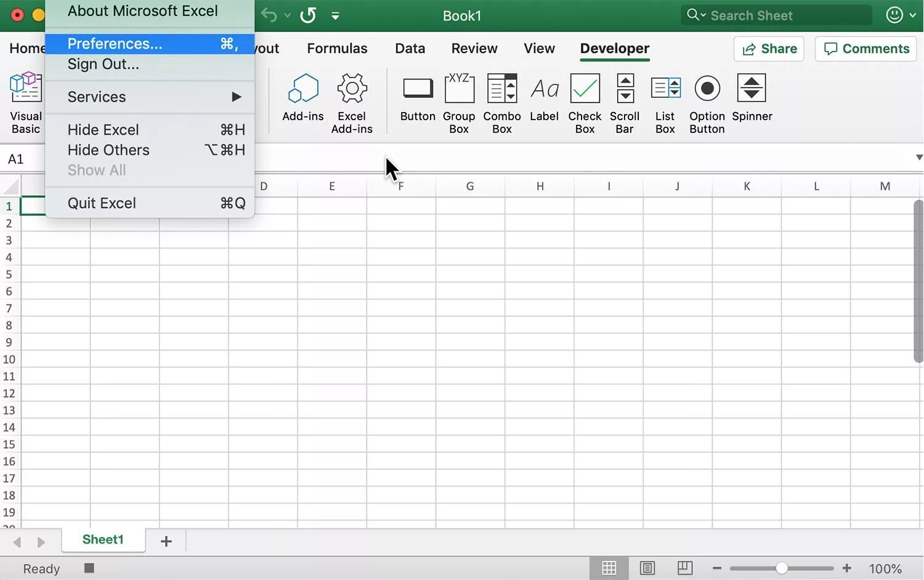Open the Undo history dropdown arrow
The width and height of the screenshot is (924, 580).
coord(287,15)
